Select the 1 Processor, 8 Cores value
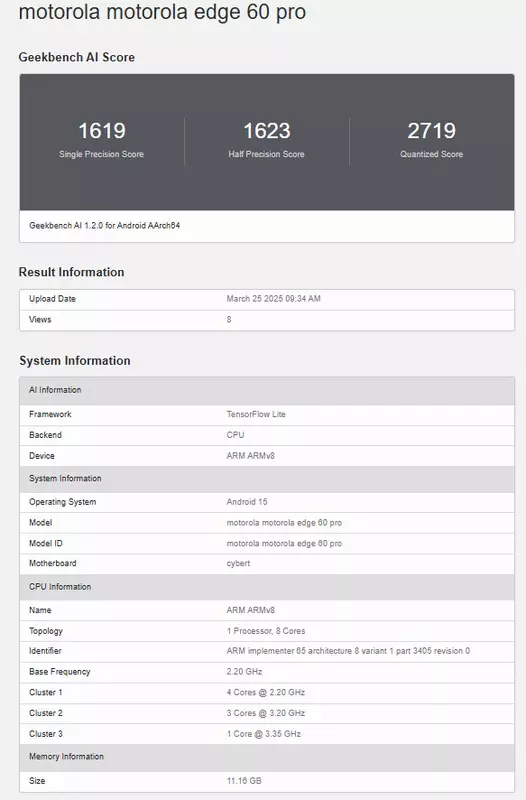The image size is (526, 800). [x=266, y=632]
